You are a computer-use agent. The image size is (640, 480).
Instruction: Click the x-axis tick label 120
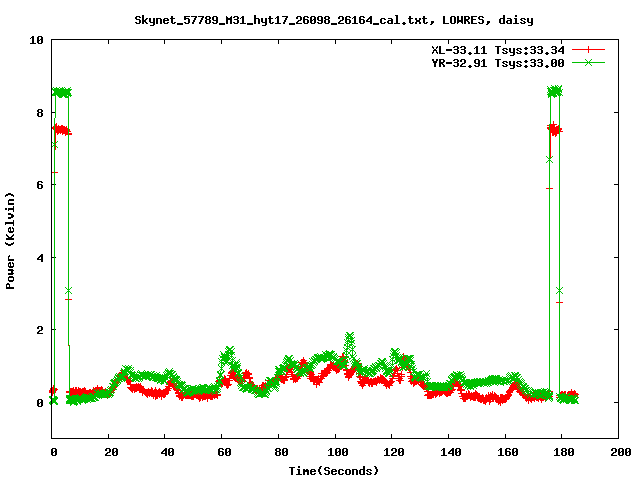click(394, 452)
